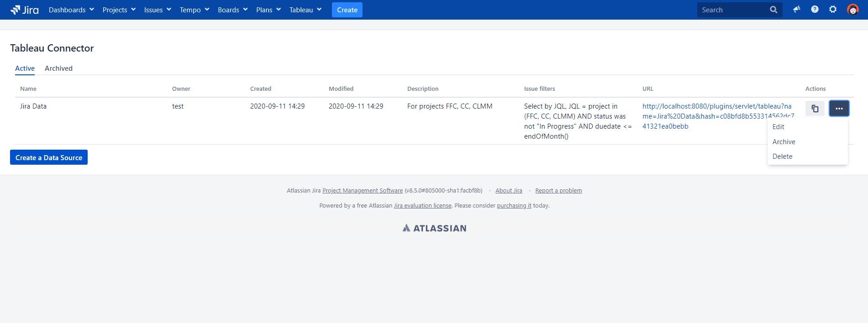The width and height of the screenshot is (868, 323).
Task: Click the blue Create button in the header
Action: (x=347, y=10)
